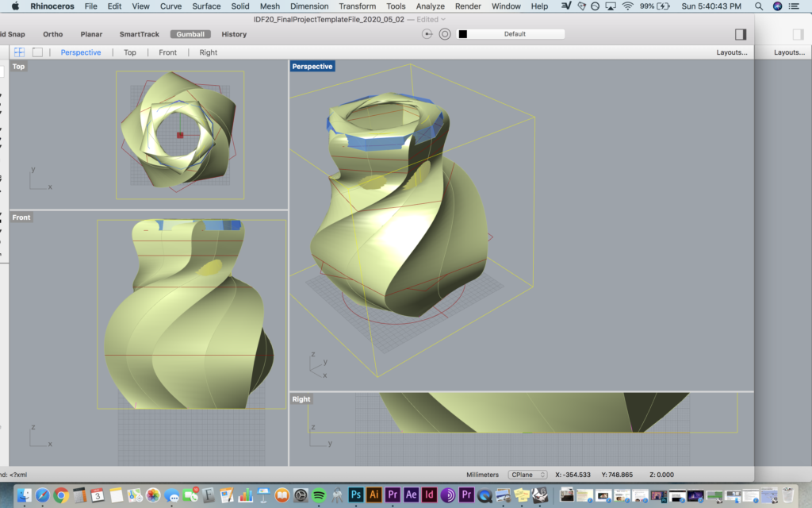The height and width of the screenshot is (508, 812).
Task: Open Font Book from the dock
Action: pyautogui.click(x=209, y=495)
